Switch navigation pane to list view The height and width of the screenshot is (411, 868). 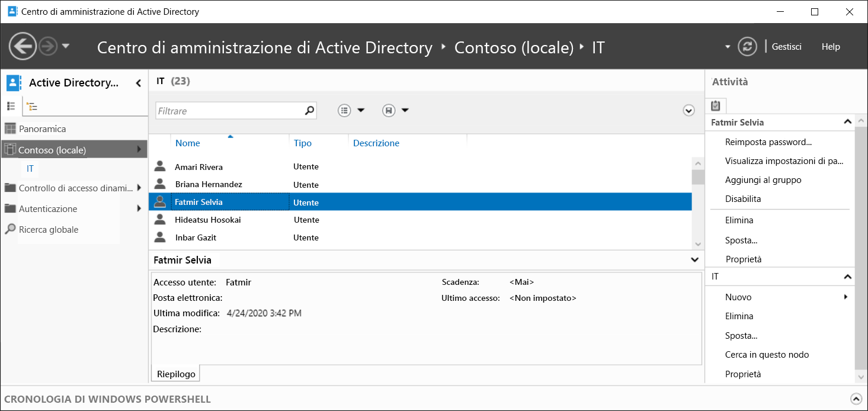pyautogui.click(x=11, y=106)
